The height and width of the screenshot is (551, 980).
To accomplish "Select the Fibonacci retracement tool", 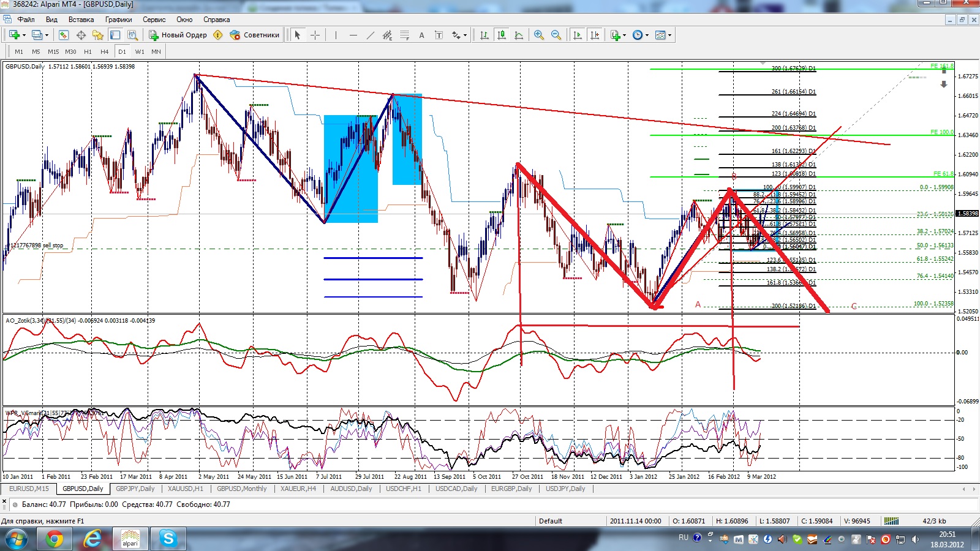I will [404, 36].
